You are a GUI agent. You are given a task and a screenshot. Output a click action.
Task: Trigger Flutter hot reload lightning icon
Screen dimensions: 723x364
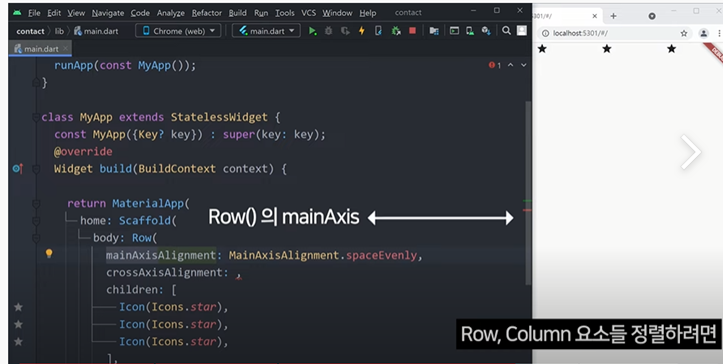[362, 31]
